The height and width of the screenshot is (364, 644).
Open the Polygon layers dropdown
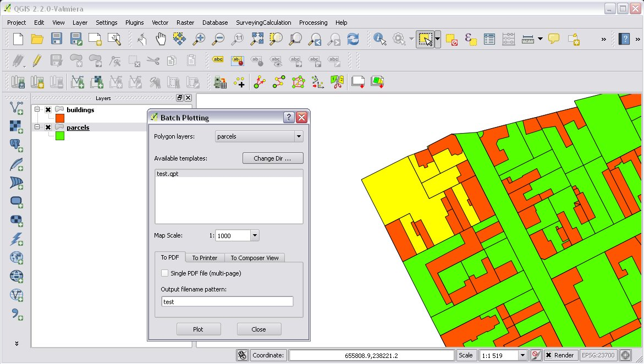(298, 136)
